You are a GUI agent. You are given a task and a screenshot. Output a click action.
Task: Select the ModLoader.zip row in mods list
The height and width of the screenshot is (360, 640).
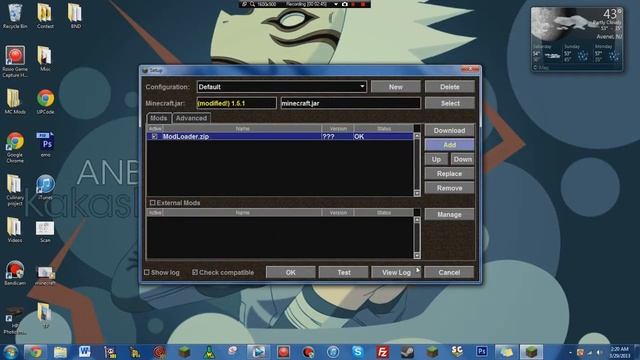[280, 136]
